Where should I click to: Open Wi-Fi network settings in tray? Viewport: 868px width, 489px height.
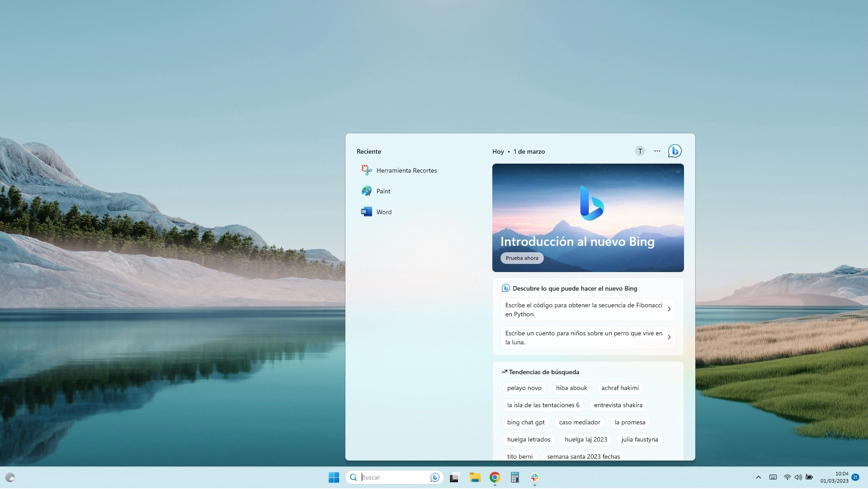(787, 477)
